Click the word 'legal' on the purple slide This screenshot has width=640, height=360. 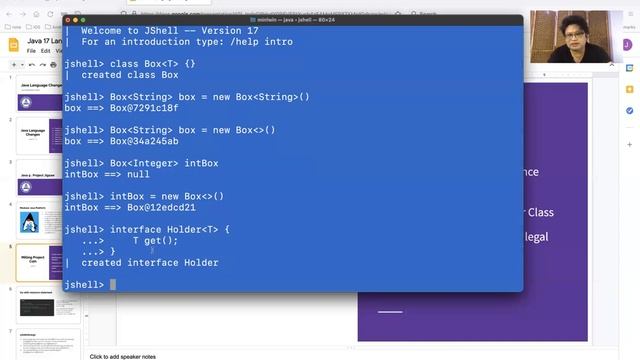pos(536,237)
